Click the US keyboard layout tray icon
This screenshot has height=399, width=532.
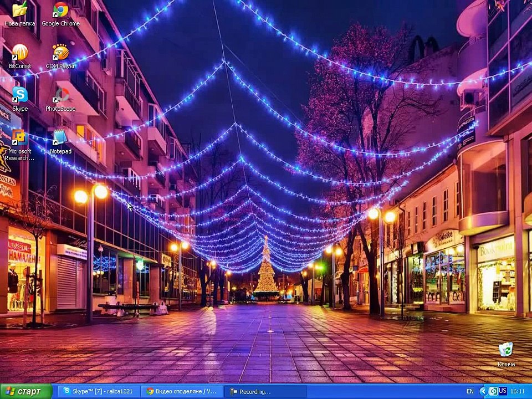click(x=503, y=391)
